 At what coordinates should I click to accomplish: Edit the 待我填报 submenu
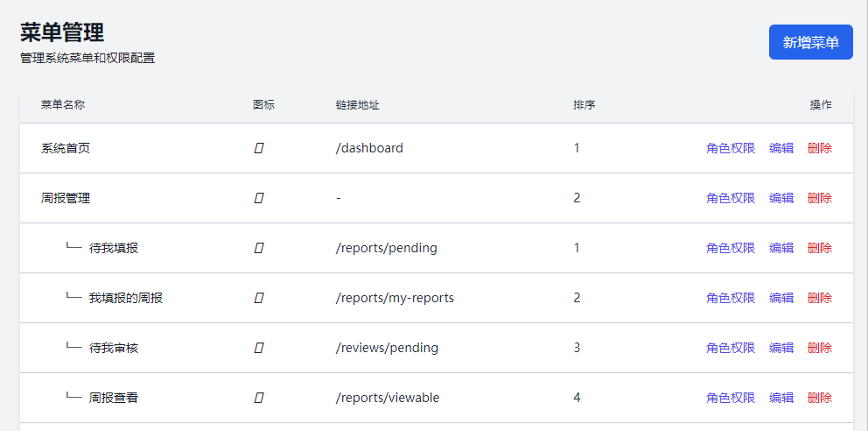pos(780,248)
